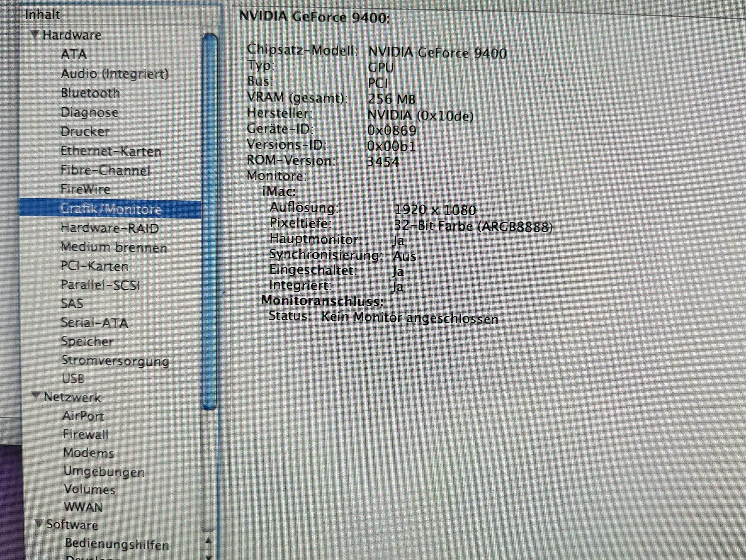Click the Netzwerk category label
The width and height of the screenshot is (746, 560).
tap(72, 397)
